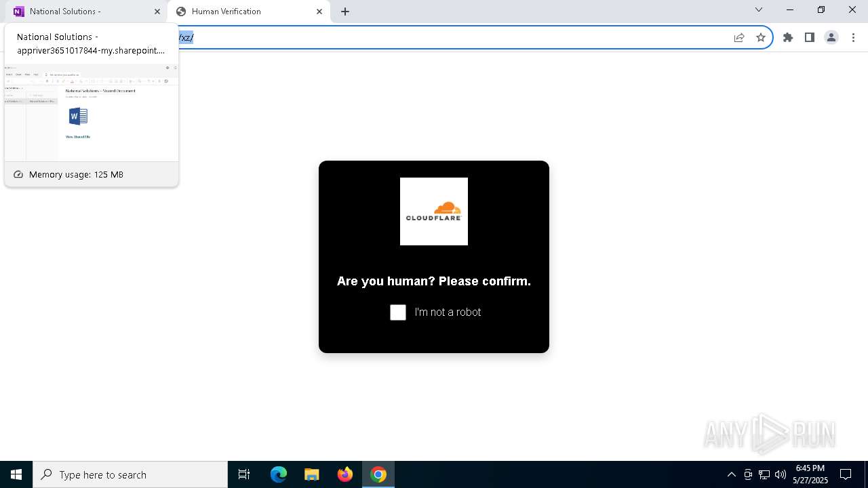The image size is (868, 488).
Task: Launch Firefox from taskbar
Action: click(345, 474)
